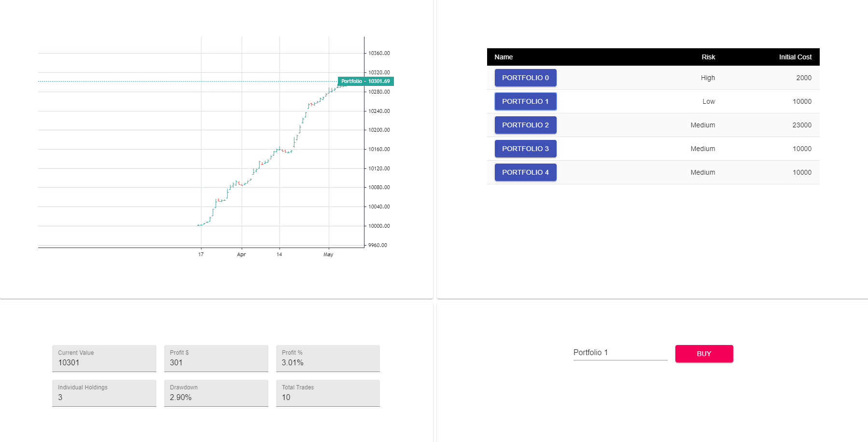Open PORTFOLIO 2 from the table
Screen dimensions: 868x442
pyautogui.click(x=525, y=125)
